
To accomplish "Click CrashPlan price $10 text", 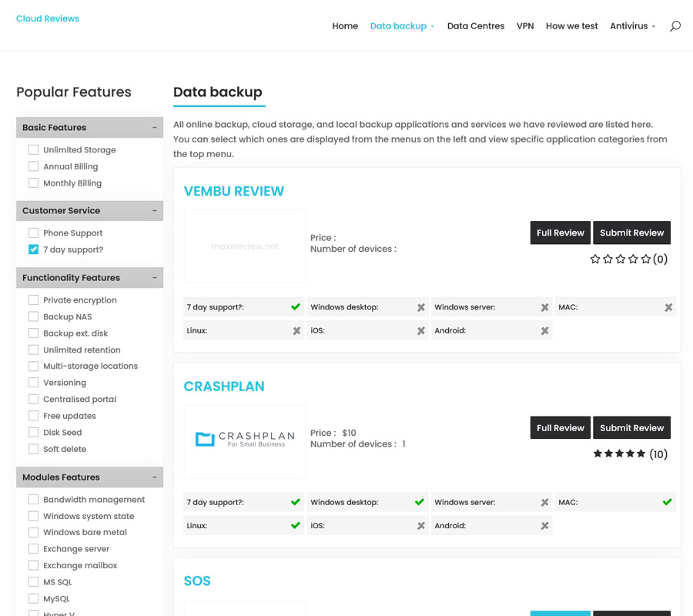I will 349,433.
